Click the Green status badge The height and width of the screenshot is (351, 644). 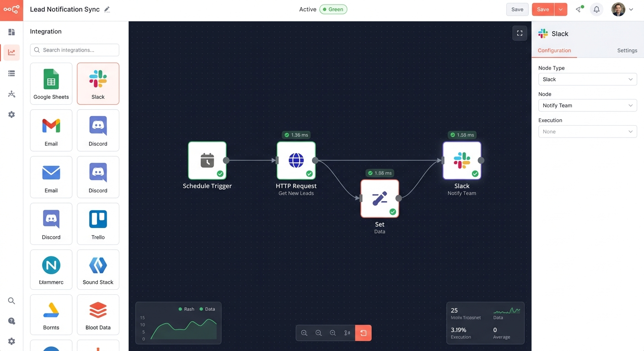pos(333,9)
